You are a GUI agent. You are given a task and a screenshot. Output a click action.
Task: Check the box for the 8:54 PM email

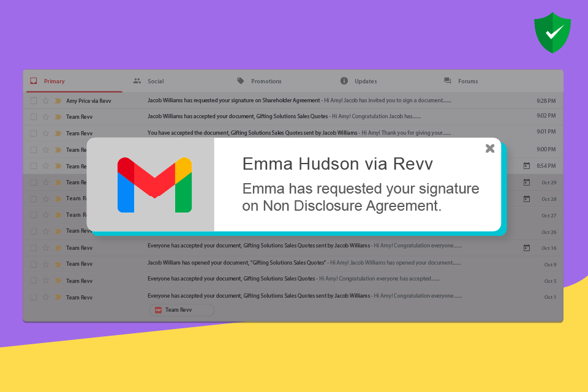click(34, 166)
